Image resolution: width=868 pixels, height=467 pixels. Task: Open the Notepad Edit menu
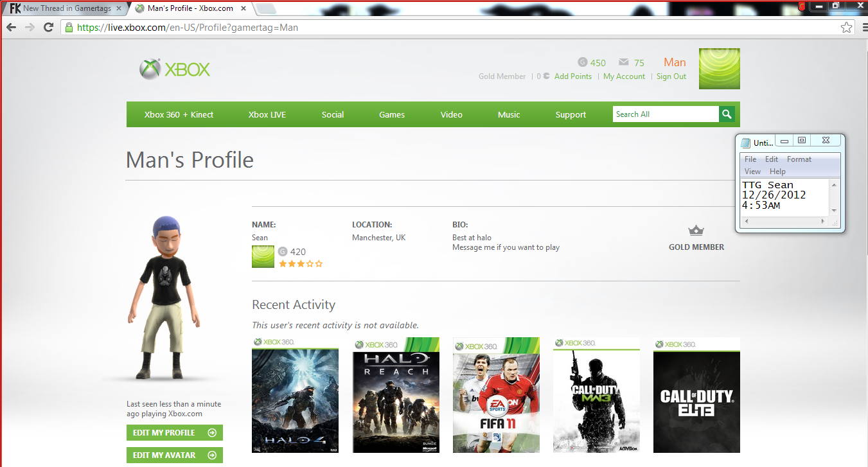tap(772, 159)
